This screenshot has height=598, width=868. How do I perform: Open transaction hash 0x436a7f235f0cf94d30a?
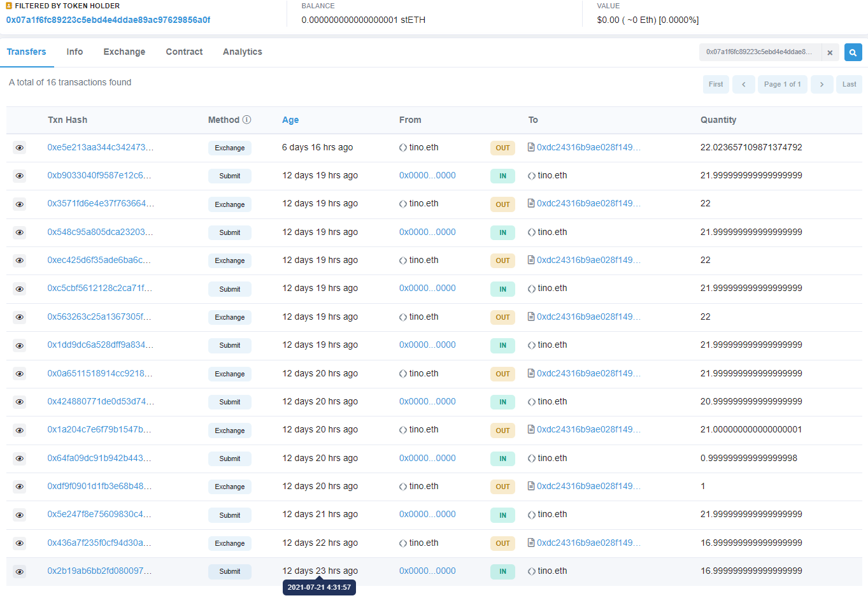[99, 543]
